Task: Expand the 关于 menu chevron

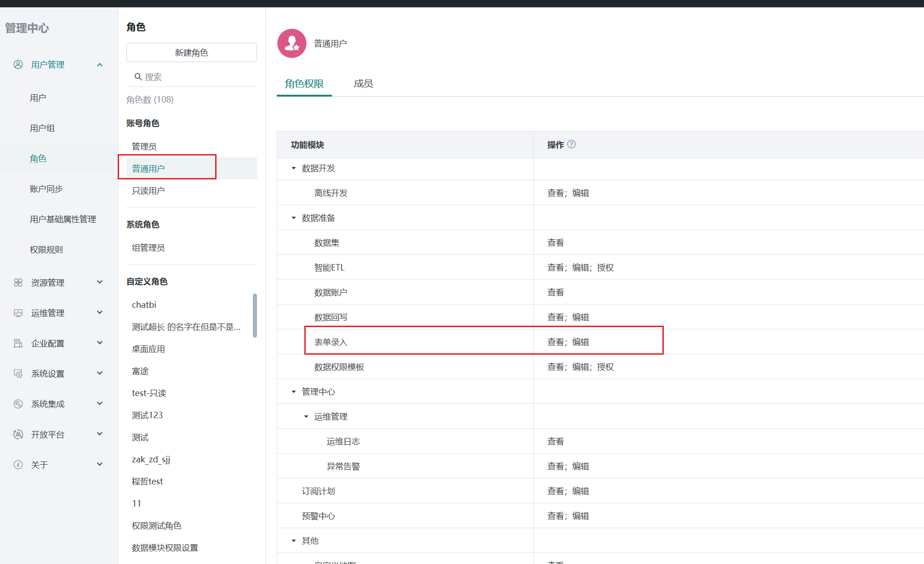Action: click(x=100, y=464)
